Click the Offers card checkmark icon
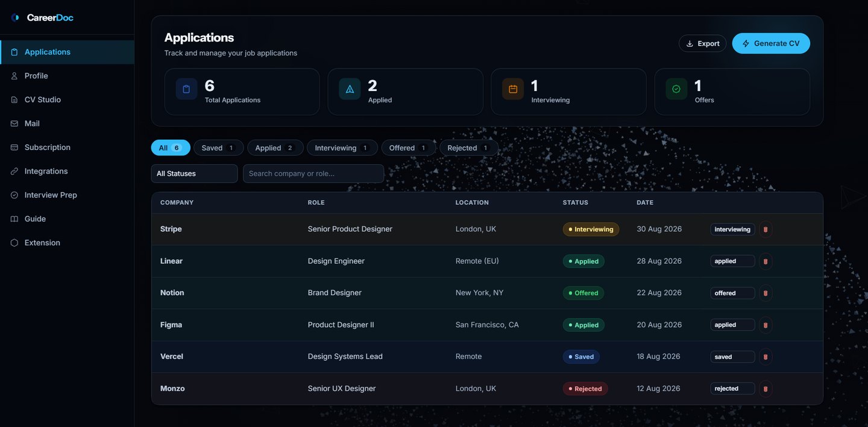The width and height of the screenshot is (868, 427). [676, 89]
